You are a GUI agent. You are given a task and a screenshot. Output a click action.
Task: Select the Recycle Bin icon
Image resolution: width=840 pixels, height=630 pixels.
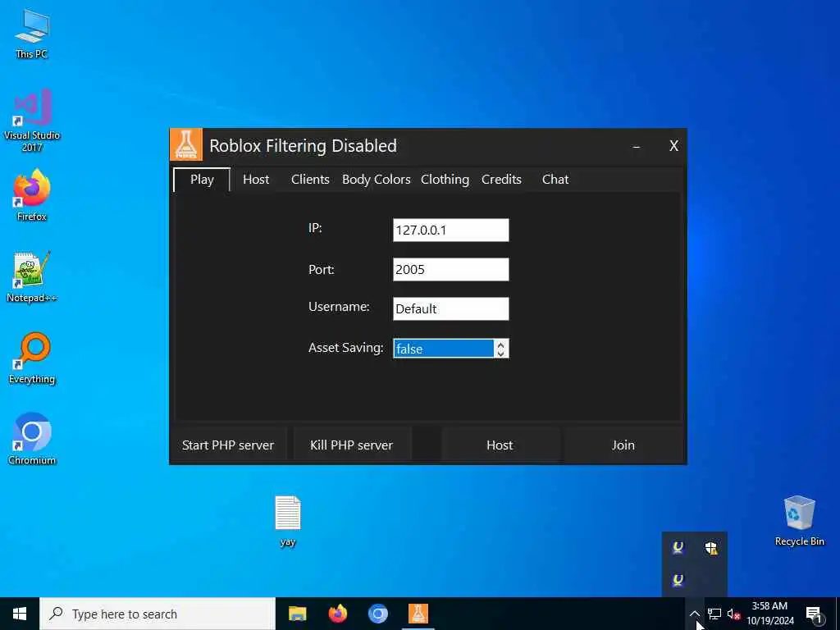pos(799,521)
